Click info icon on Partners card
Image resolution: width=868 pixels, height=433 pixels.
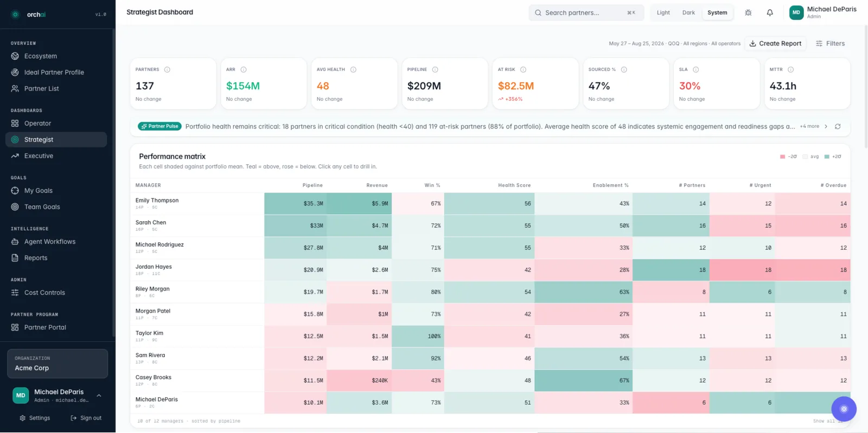click(167, 69)
